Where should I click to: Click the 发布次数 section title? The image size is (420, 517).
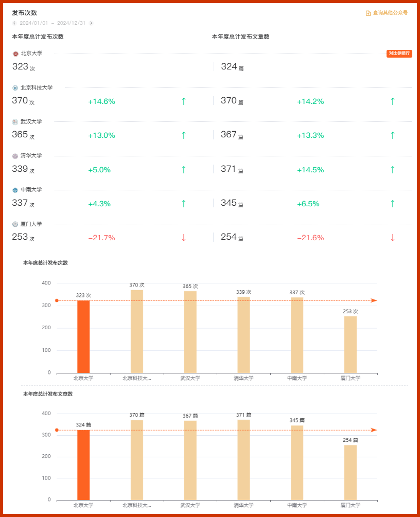24,13
